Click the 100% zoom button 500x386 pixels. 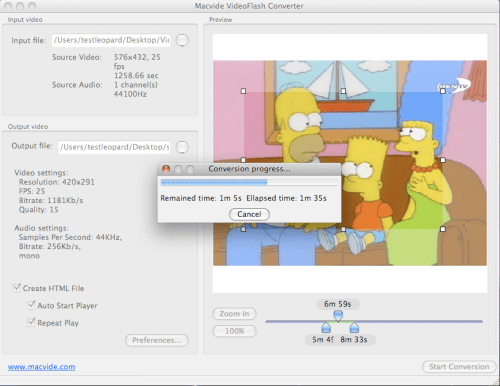(234, 331)
